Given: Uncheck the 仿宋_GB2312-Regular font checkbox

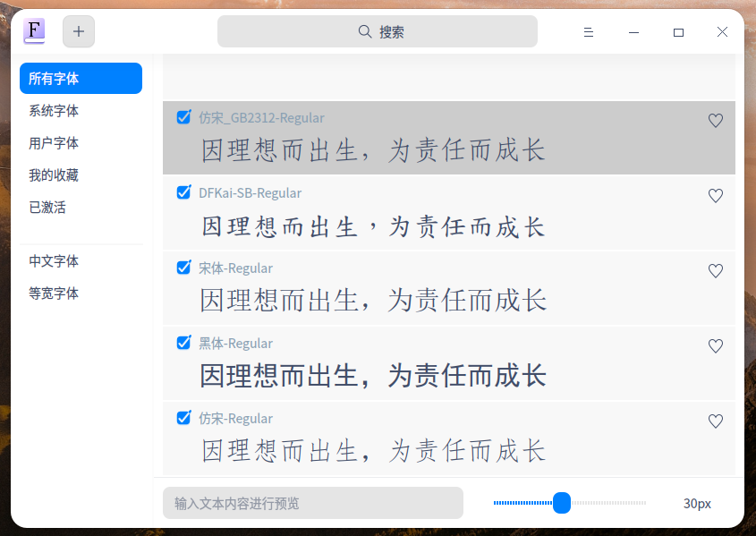Looking at the screenshot, I should click(x=183, y=116).
